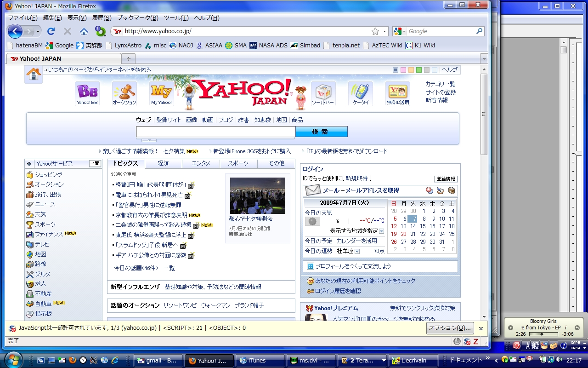Screen dimensions: 588x368
Task: Click the 検索 search button
Action: click(x=321, y=132)
